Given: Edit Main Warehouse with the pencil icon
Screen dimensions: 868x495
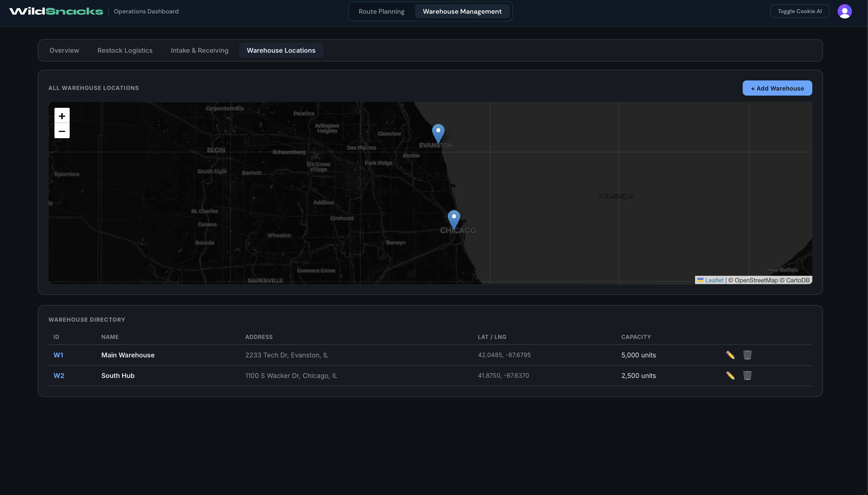Looking at the screenshot, I should pos(730,355).
